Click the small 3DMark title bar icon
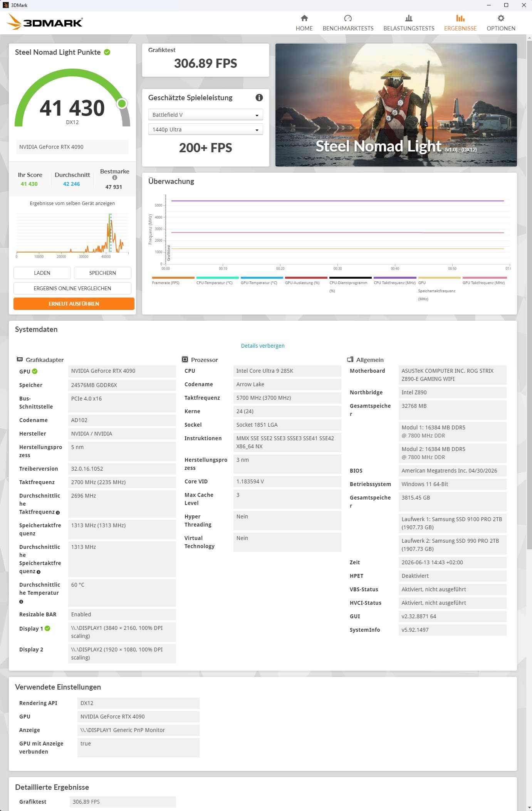This screenshot has width=532, height=811. point(5,5)
